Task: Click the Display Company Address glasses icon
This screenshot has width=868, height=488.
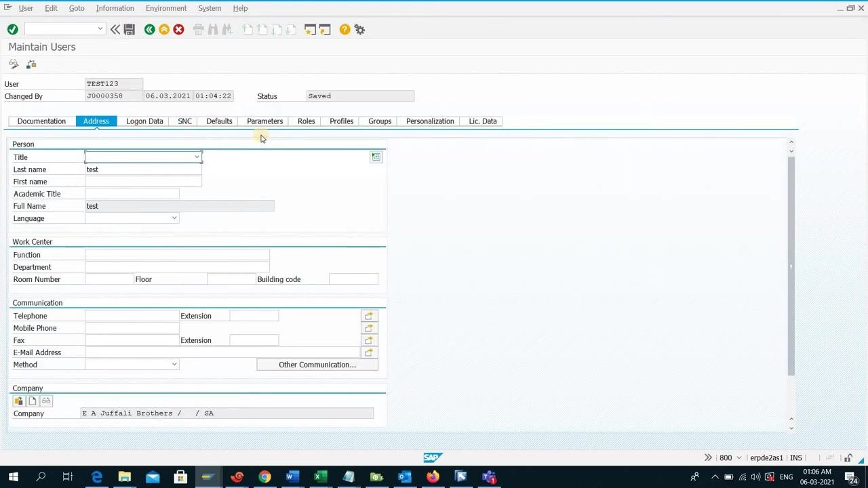Action: (x=46, y=401)
